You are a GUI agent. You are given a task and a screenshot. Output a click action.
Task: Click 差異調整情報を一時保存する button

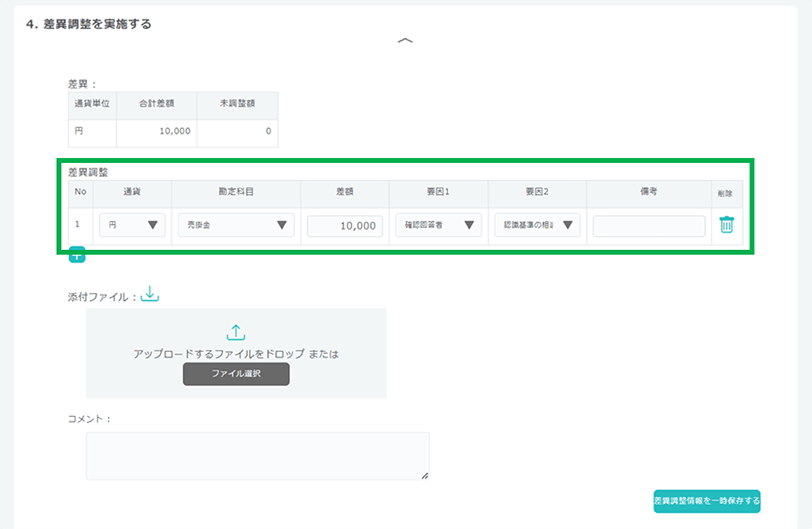pyautogui.click(x=706, y=501)
